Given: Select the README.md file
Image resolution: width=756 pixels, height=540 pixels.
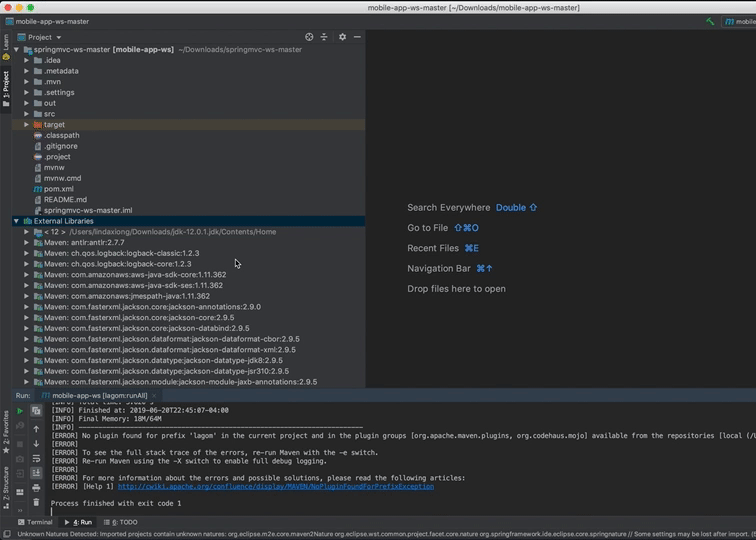Looking at the screenshot, I should tap(65, 200).
